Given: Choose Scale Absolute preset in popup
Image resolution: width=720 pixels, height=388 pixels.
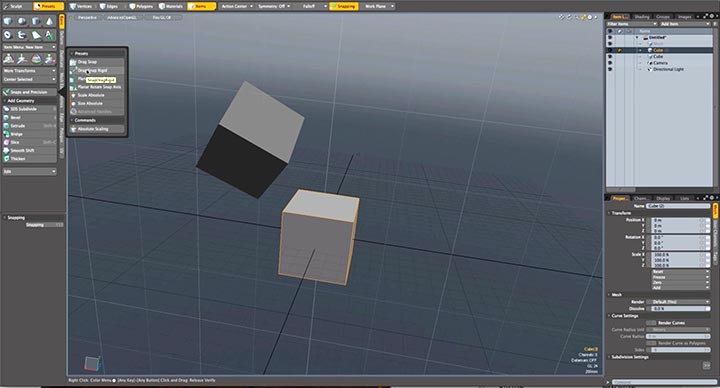Looking at the screenshot, I should pos(96,95).
